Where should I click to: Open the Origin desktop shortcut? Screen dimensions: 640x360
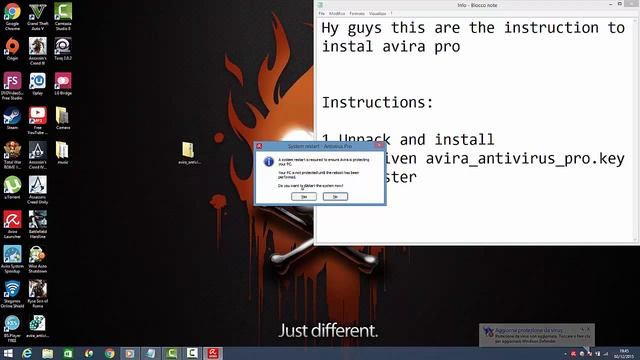pos(12,49)
